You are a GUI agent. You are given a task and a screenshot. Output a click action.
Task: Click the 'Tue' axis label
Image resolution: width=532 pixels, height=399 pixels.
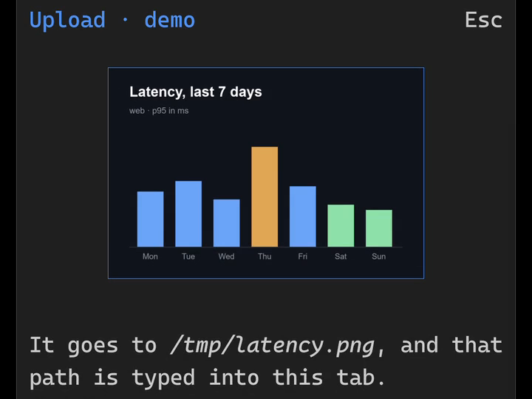click(188, 256)
